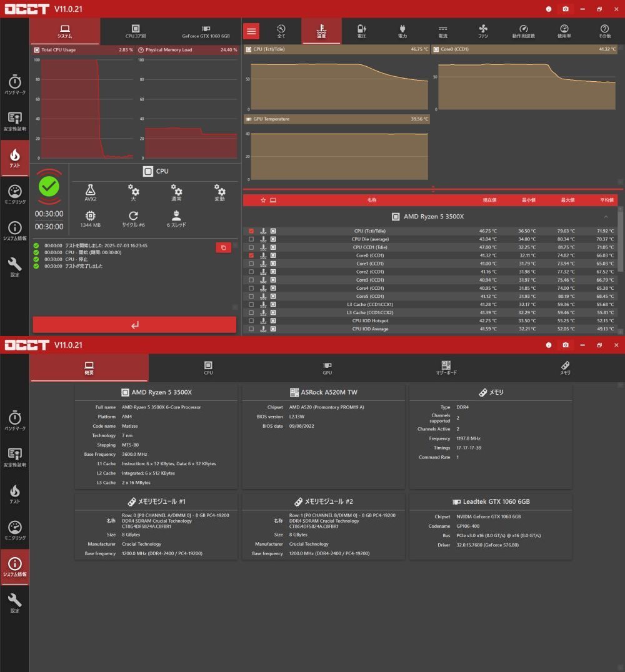Sort sensor table by 最大値 column
This screenshot has width=625, height=672.
[x=567, y=200]
